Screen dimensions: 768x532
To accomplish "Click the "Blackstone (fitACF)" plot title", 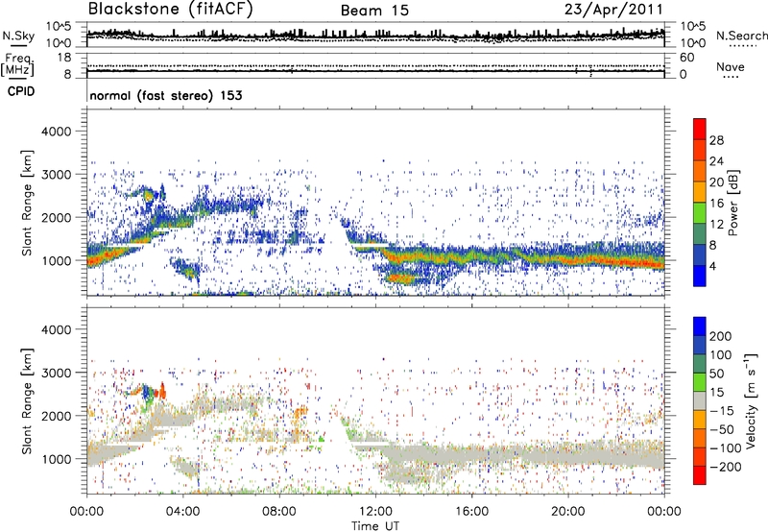I will [170, 9].
